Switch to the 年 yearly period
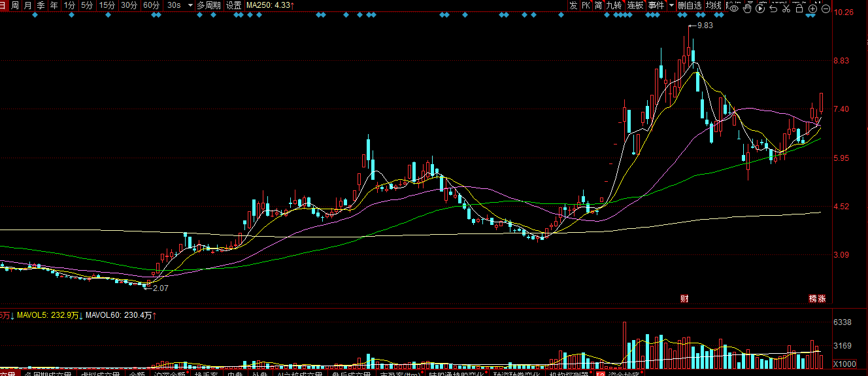Viewport: 868px width, 376px height. (x=54, y=5)
